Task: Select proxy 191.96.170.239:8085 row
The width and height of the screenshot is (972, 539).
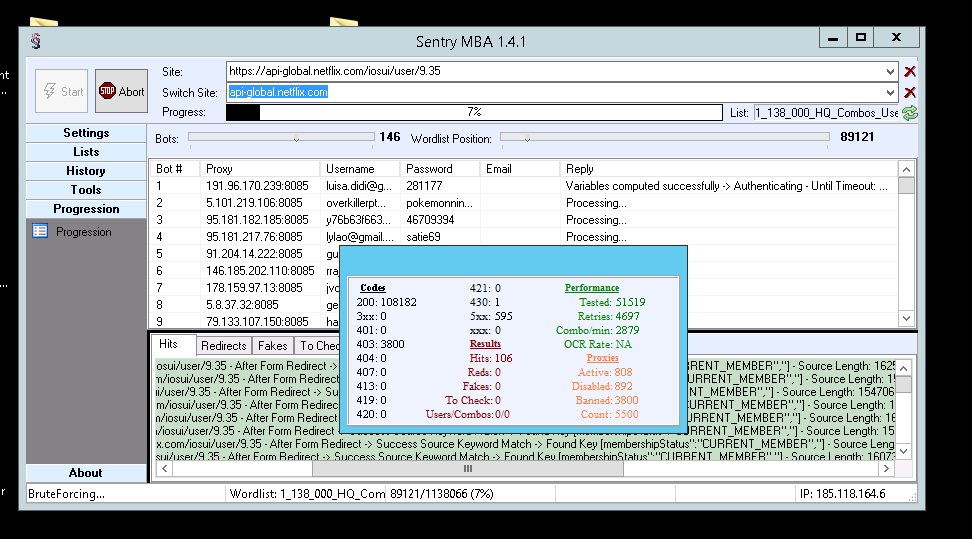Action: (x=523, y=186)
